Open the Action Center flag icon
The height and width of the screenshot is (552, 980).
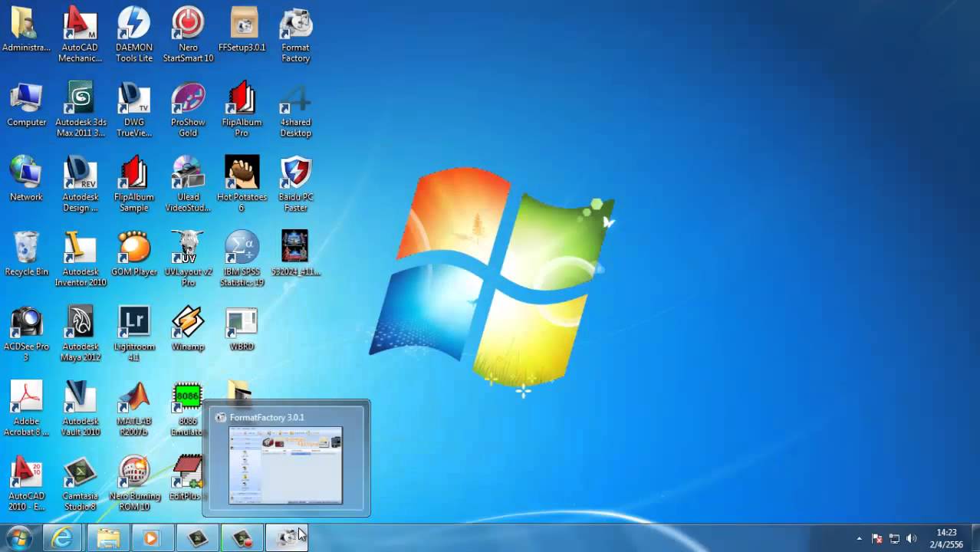877,539
